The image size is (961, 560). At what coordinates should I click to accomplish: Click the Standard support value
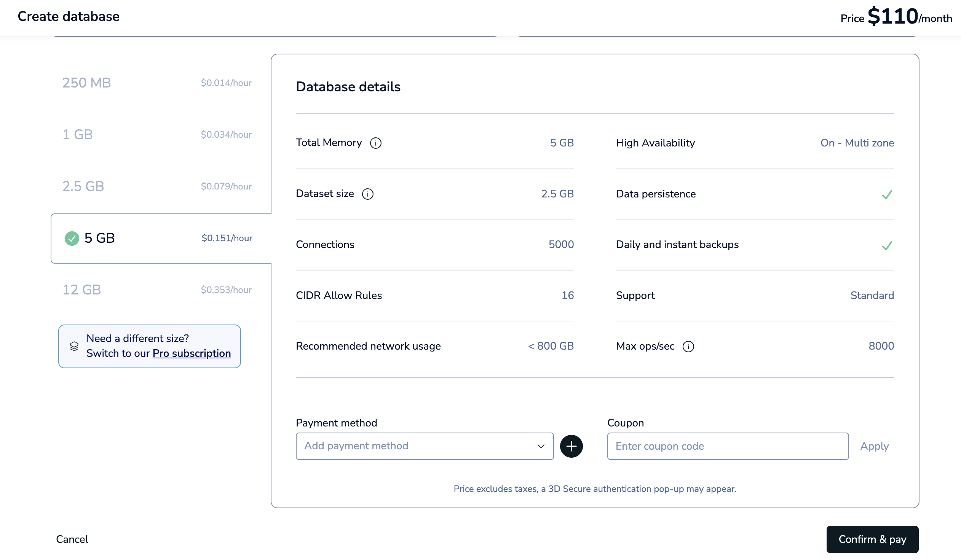tap(872, 296)
